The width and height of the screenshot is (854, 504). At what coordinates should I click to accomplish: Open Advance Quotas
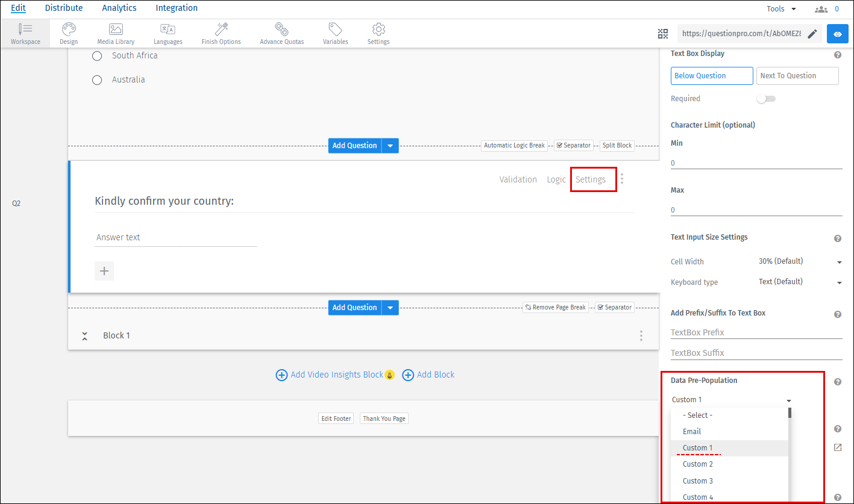[281, 33]
